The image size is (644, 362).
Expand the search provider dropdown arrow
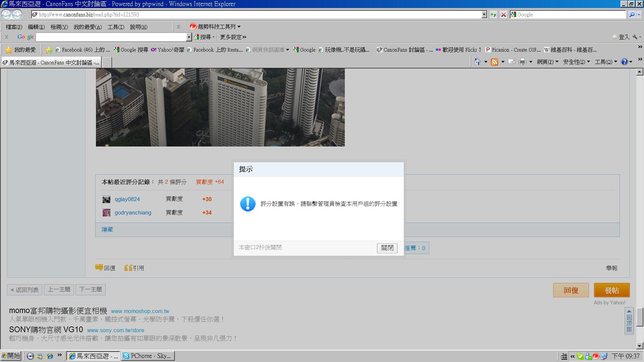click(639, 14)
